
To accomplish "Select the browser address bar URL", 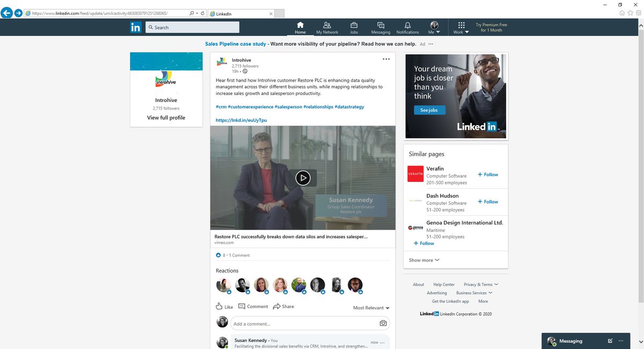I will pyautogui.click(x=100, y=13).
